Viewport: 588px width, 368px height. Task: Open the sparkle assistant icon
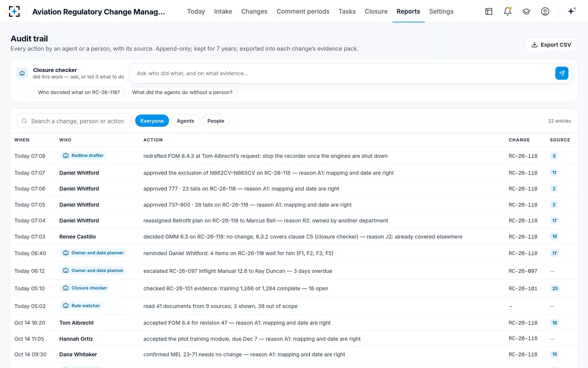[x=572, y=11]
